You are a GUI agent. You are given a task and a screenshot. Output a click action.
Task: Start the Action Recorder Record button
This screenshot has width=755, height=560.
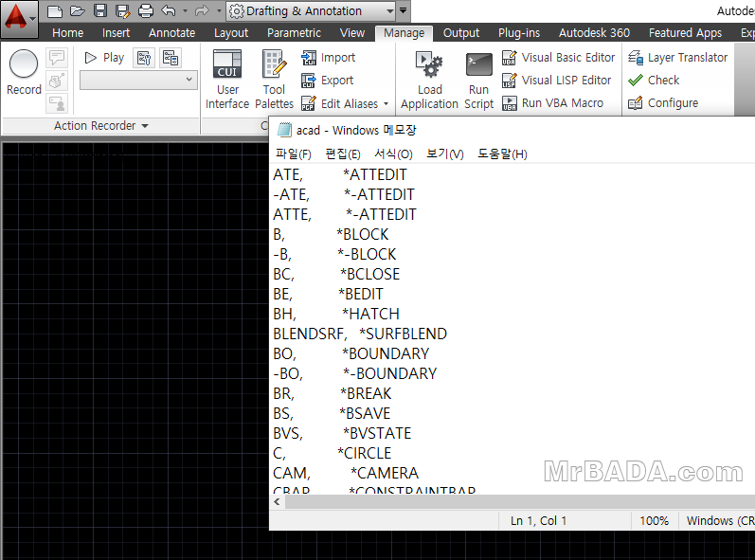[x=24, y=72]
